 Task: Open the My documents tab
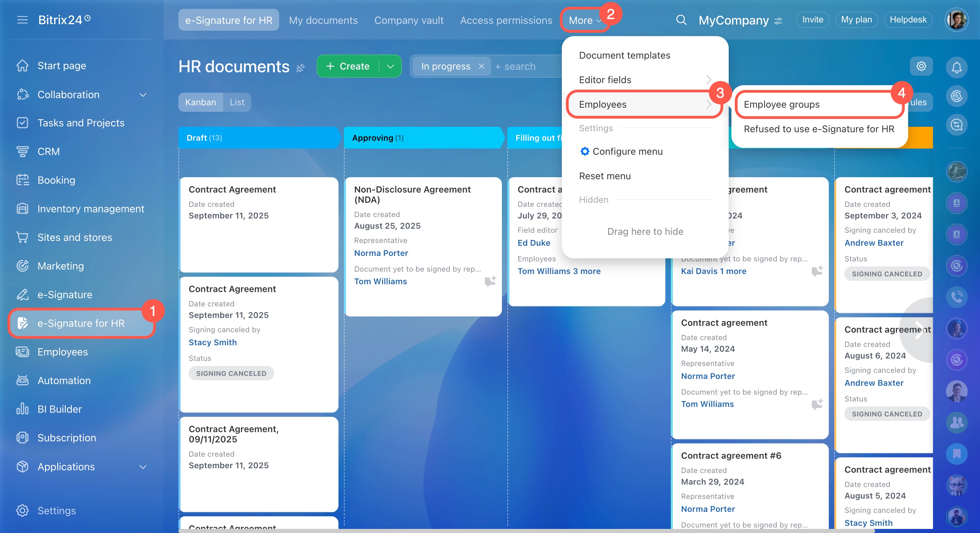(323, 20)
